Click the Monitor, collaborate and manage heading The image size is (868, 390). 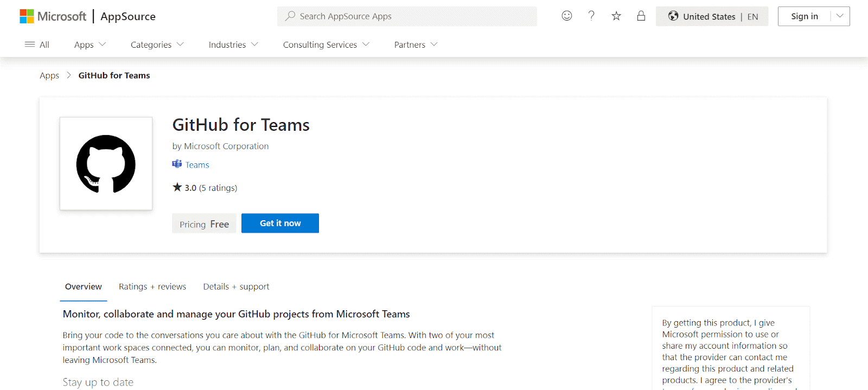[x=237, y=314]
